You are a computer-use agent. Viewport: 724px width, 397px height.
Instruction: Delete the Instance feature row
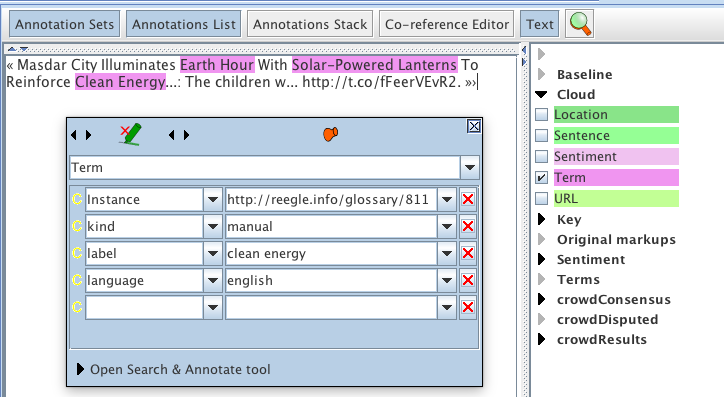tap(468, 199)
